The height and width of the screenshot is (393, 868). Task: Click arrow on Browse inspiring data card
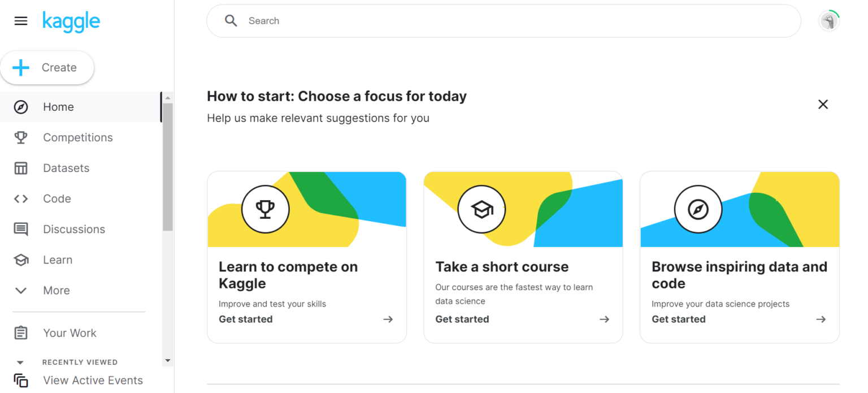(821, 319)
